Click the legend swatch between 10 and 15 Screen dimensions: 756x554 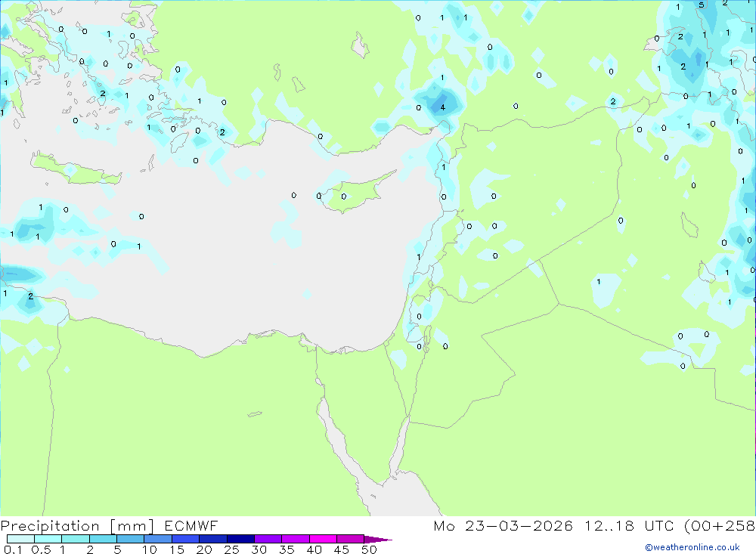(158, 539)
